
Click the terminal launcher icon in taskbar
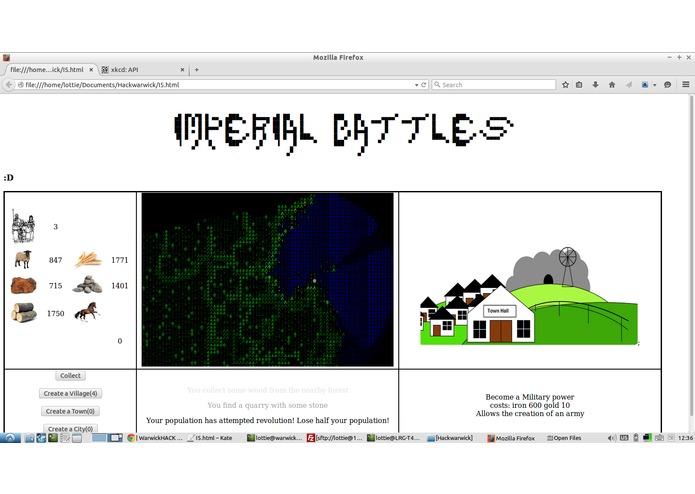coord(53,438)
